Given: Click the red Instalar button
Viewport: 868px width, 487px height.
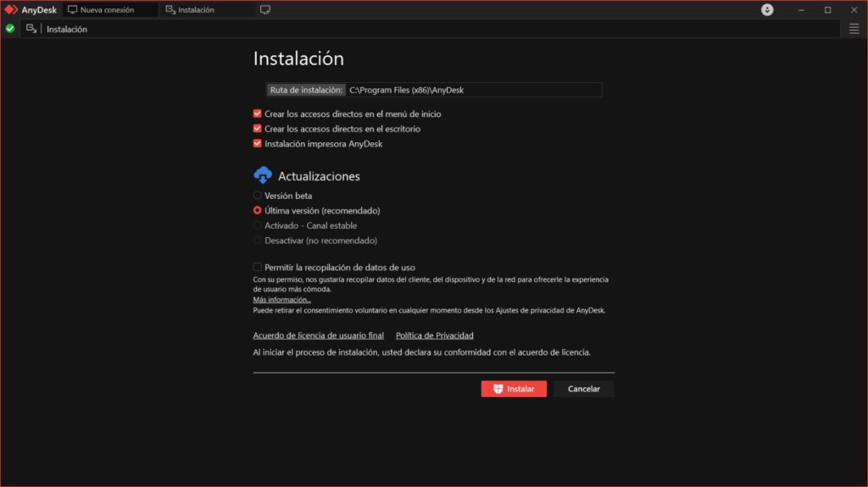Looking at the screenshot, I should 514,389.
